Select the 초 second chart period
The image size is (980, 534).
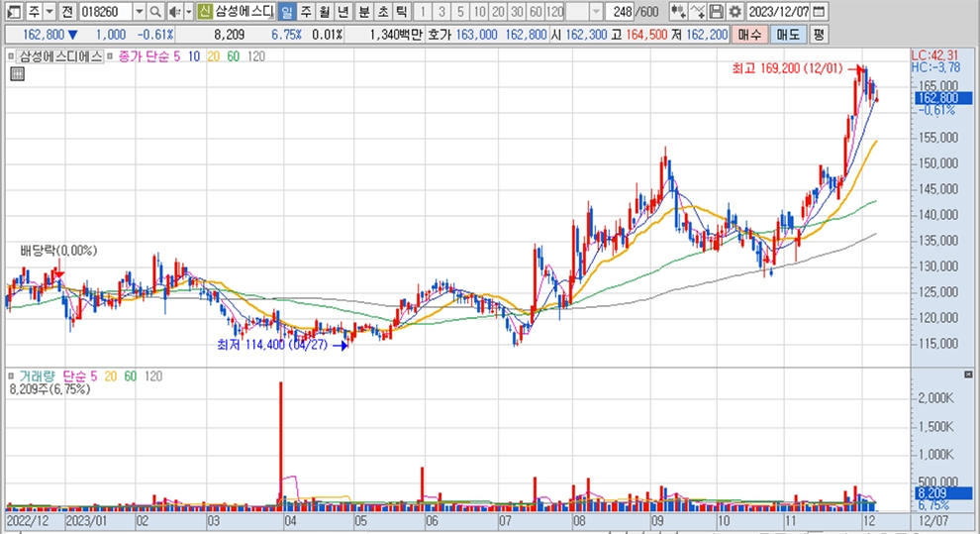click(382, 11)
